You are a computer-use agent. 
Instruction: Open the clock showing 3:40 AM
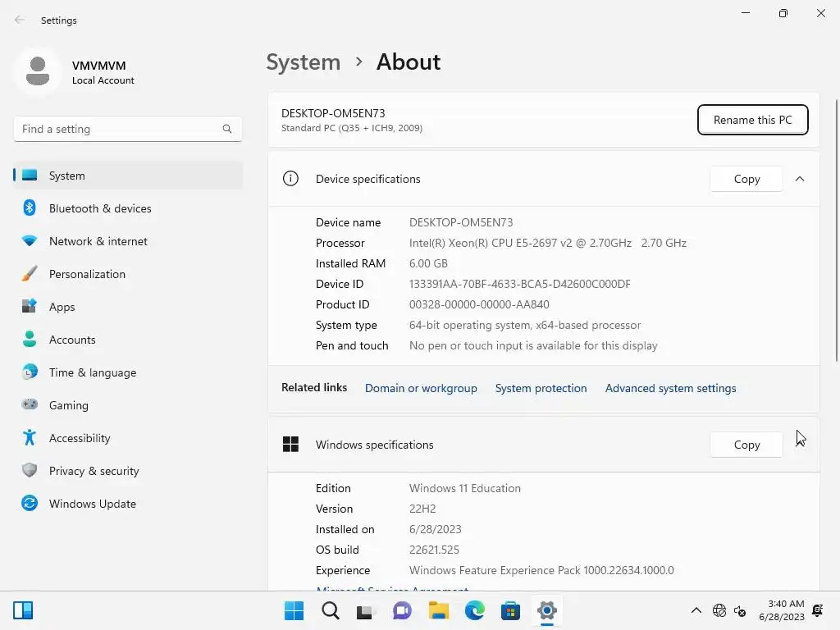coord(782,610)
